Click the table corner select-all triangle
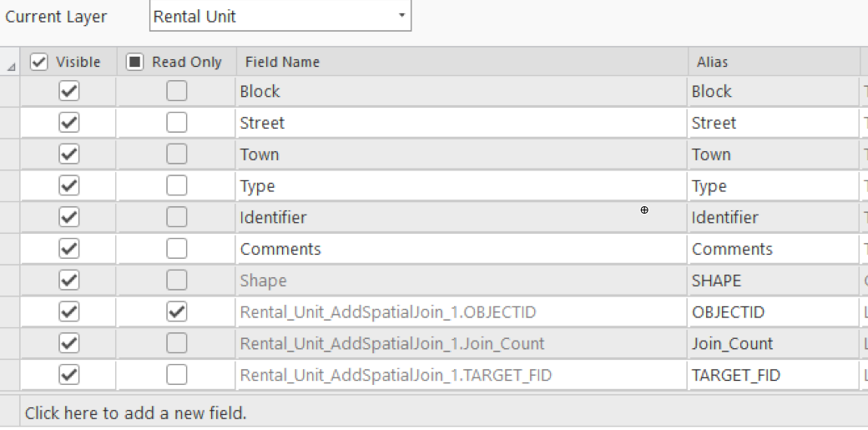 pyautogui.click(x=10, y=63)
